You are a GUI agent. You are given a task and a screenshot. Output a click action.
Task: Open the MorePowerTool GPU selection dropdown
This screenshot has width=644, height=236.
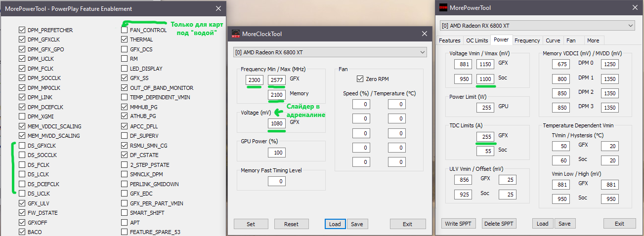coord(537,26)
